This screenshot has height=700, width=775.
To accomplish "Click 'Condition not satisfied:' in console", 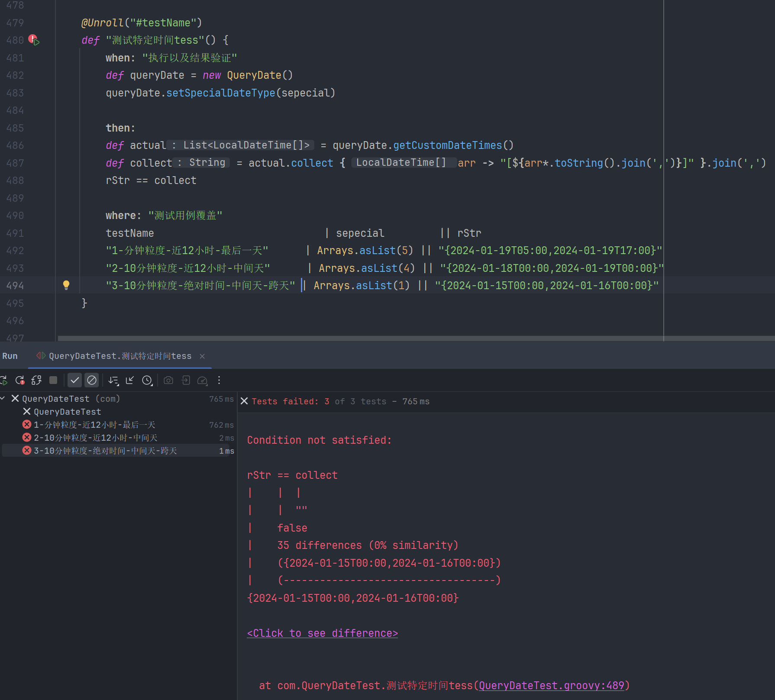I will (319, 440).
